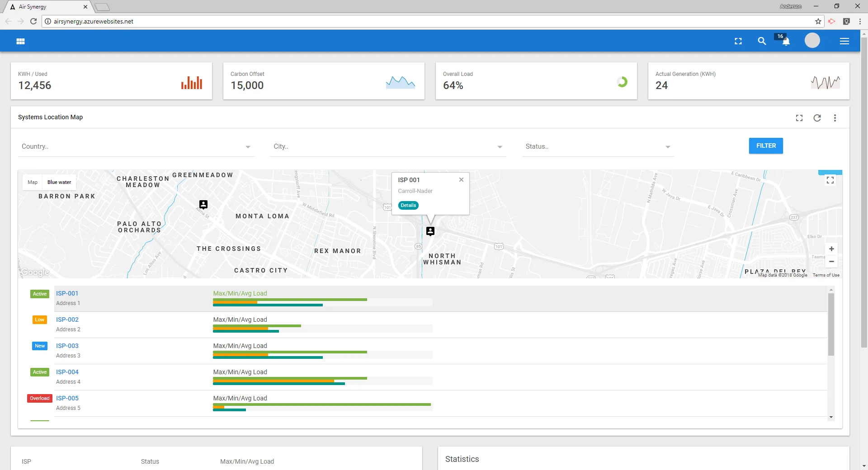Switch map style to Map
This screenshot has width=868, height=470.
(33, 183)
